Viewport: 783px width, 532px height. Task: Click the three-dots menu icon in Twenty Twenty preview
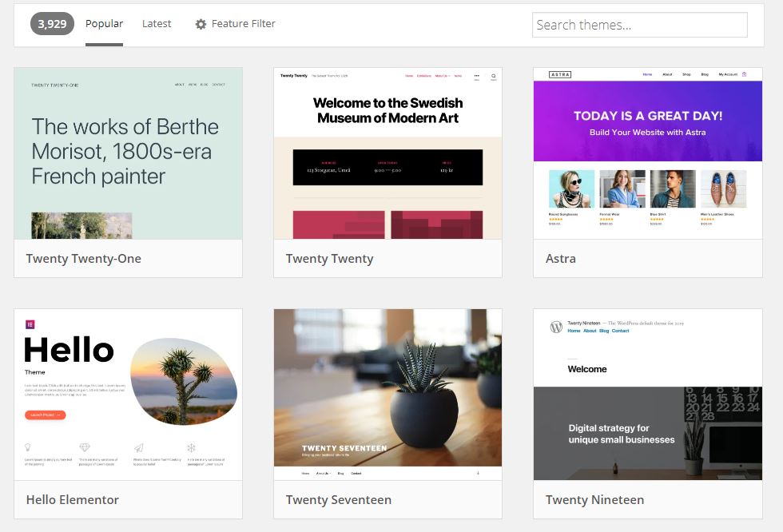click(x=476, y=77)
